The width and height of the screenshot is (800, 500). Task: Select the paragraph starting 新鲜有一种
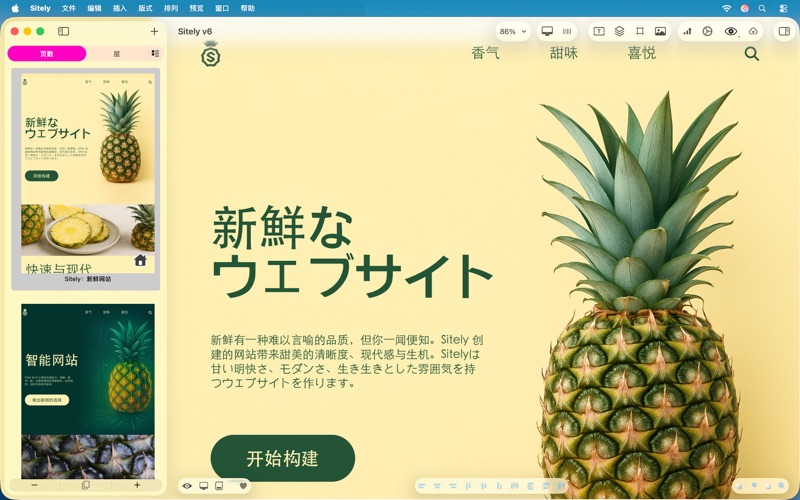[347, 361]
